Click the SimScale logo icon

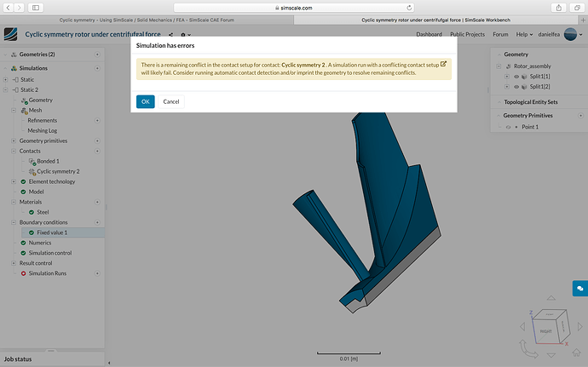point(11,34)
